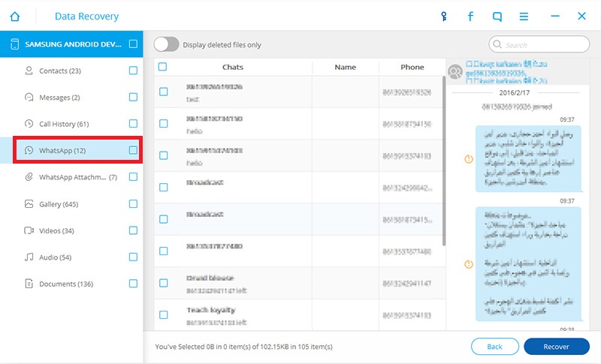This screenshot has height=364, width=601.
Task: Toggle Display deleted files only switch
Action: coord(166,44)
